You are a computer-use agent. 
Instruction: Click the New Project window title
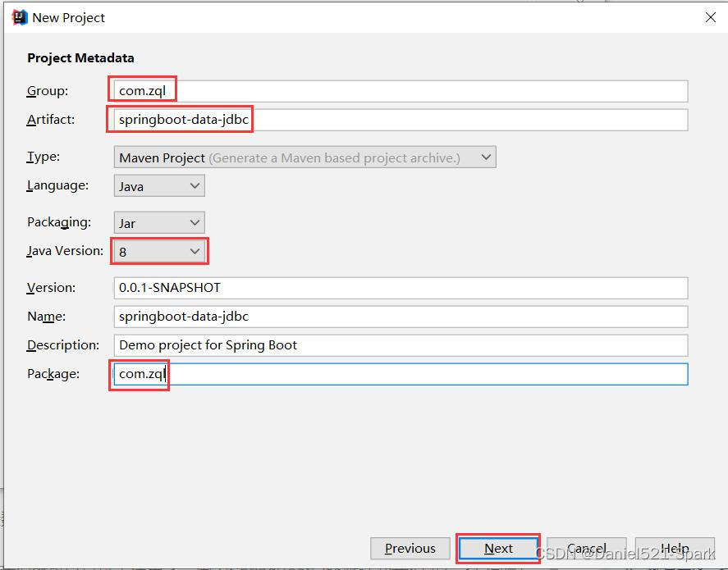point(69,17)
